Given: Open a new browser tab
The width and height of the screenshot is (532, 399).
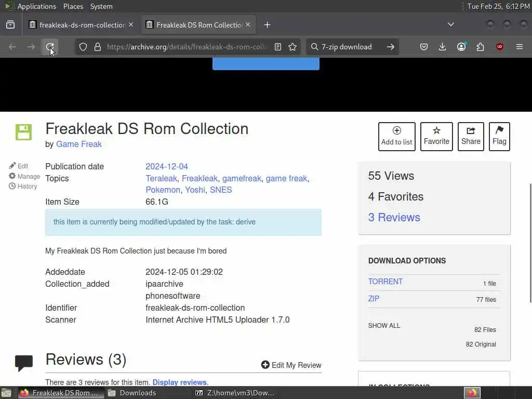Looking at the screenshot, I should [x=268, y=25].
